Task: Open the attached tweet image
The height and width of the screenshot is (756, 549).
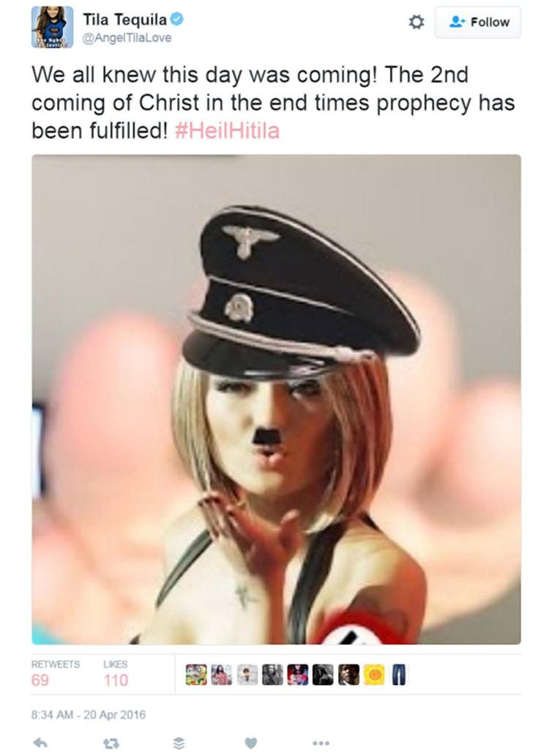Action: click(x=276, y=399)
